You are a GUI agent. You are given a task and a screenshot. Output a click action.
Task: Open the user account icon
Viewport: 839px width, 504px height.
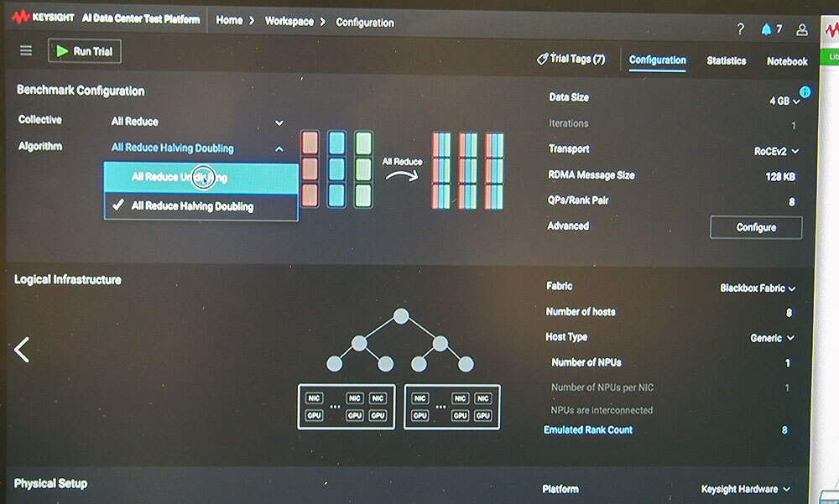coord(801,29)
